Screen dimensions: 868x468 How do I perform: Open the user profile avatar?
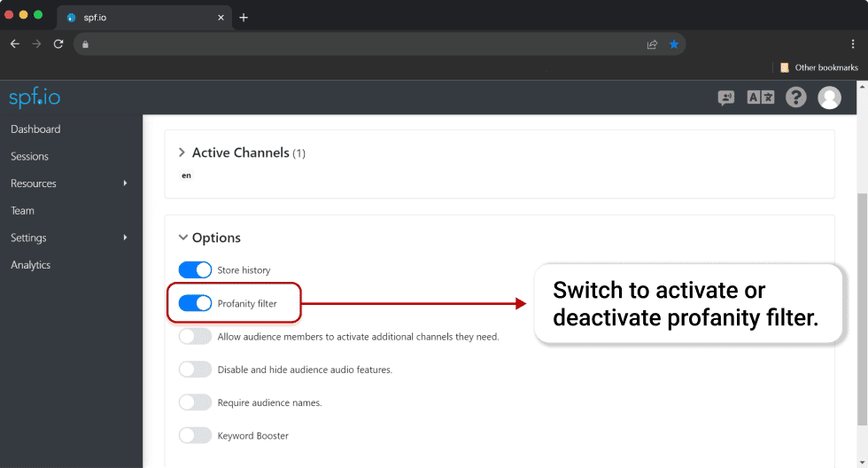click(x=829, y=97)
